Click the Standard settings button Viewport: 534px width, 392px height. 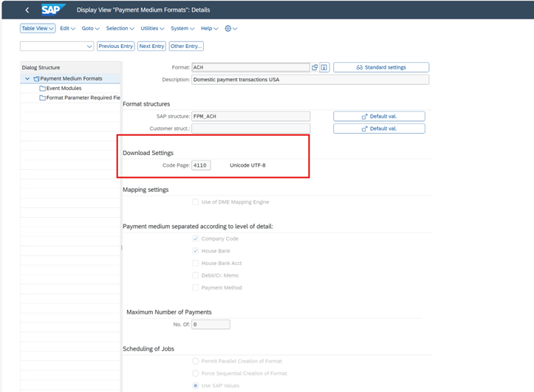[381, 67]
